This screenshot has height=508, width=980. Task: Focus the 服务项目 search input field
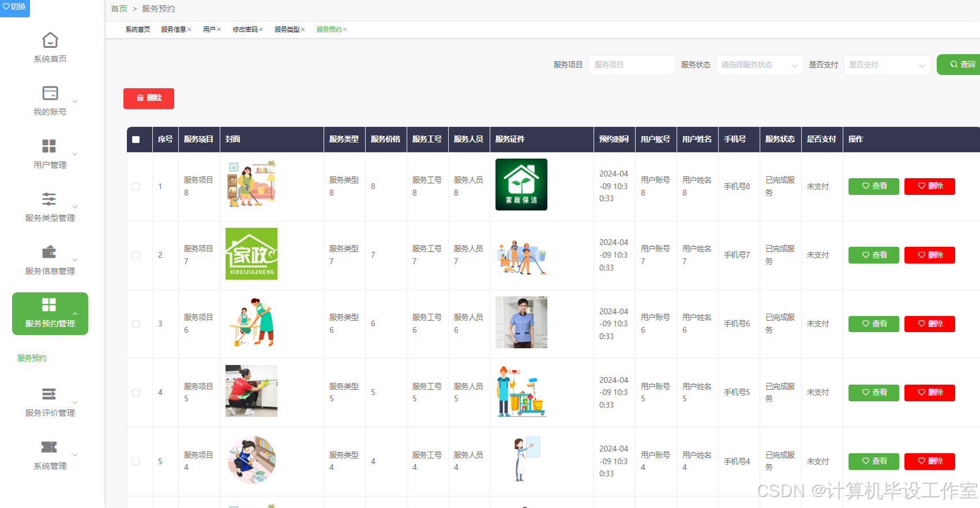click(x=632, y=65)
